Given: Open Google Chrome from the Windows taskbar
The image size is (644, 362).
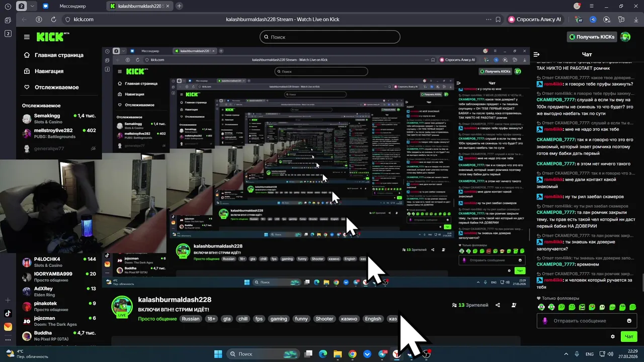Looking at the screenshot, I should [x=352, y=354].
